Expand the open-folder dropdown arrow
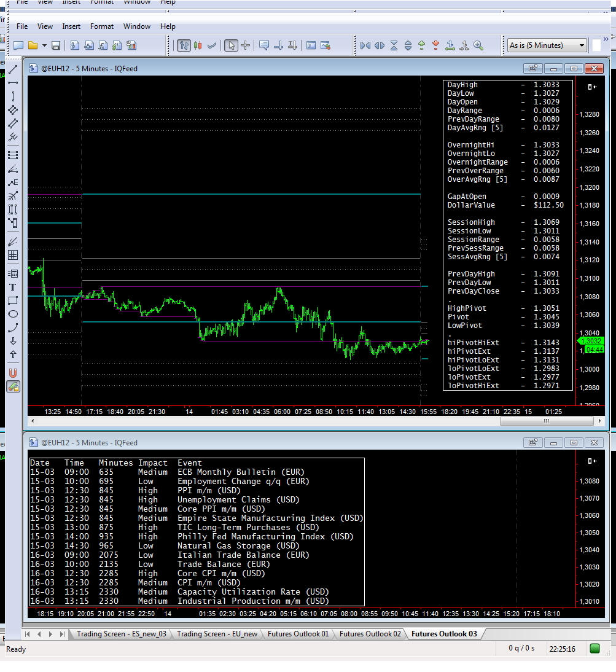 (x=44, y=45)
